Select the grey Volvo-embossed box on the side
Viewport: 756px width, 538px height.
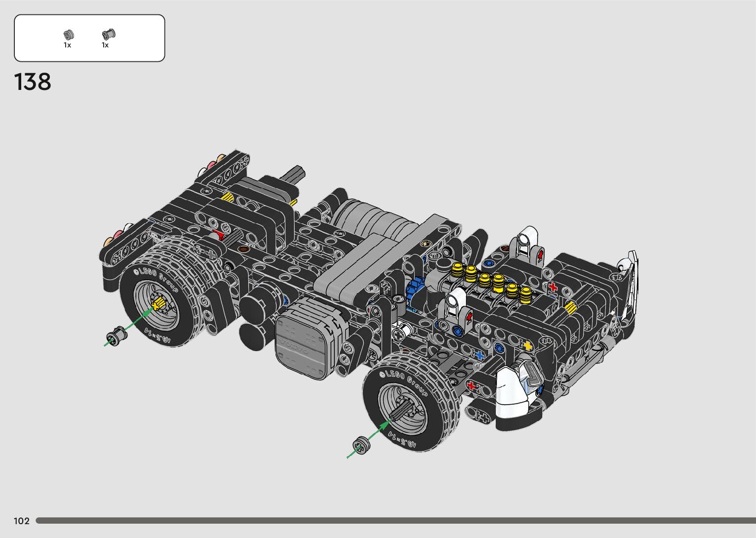303,340
